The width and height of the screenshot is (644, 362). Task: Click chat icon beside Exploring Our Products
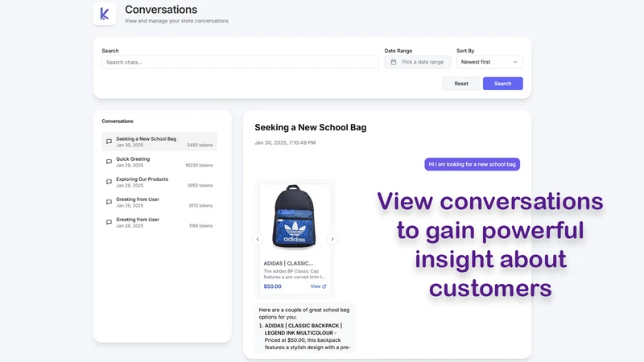coord(109,182)
